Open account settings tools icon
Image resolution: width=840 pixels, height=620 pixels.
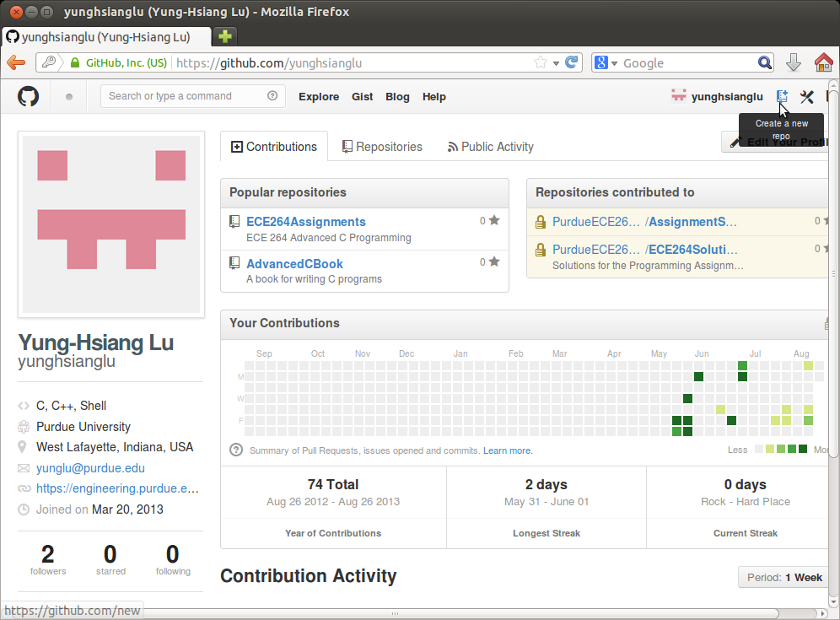[807, 97]
